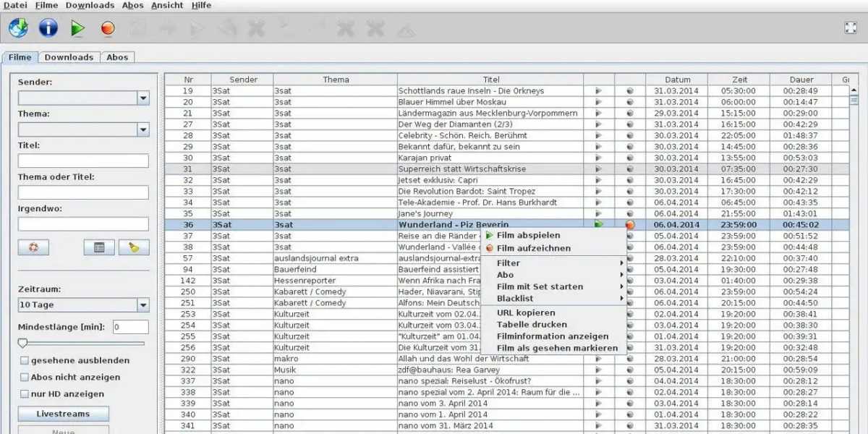
Task: Expand the Thema combo box
Action: 142,130
